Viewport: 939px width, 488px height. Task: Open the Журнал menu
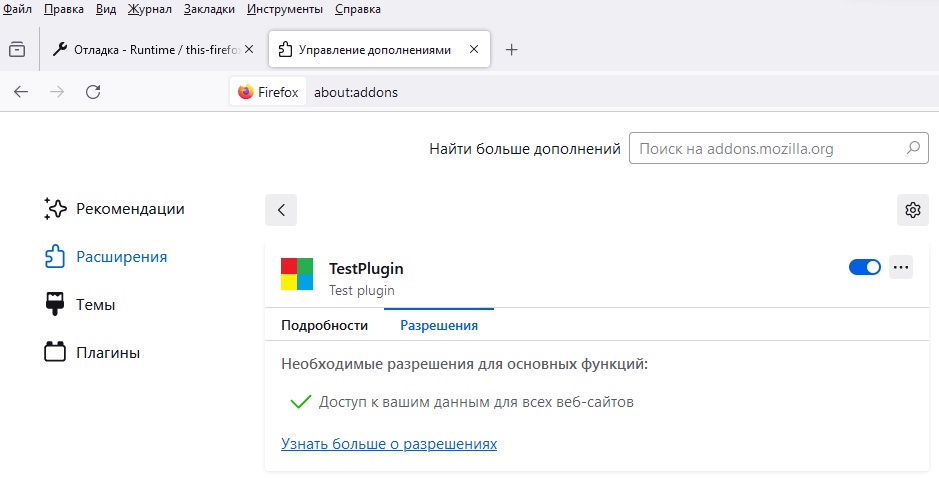[150, 9]
